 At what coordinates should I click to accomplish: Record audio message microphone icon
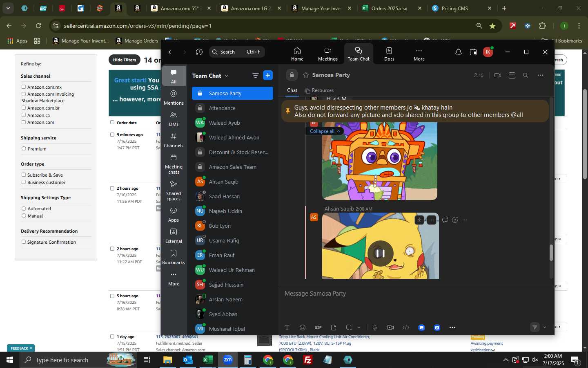click(375, 328)
